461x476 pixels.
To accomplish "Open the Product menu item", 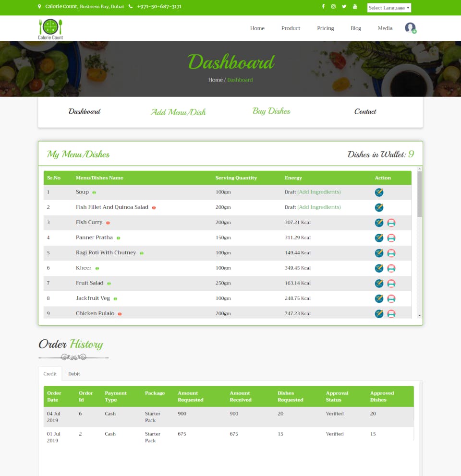I will 291,28.
